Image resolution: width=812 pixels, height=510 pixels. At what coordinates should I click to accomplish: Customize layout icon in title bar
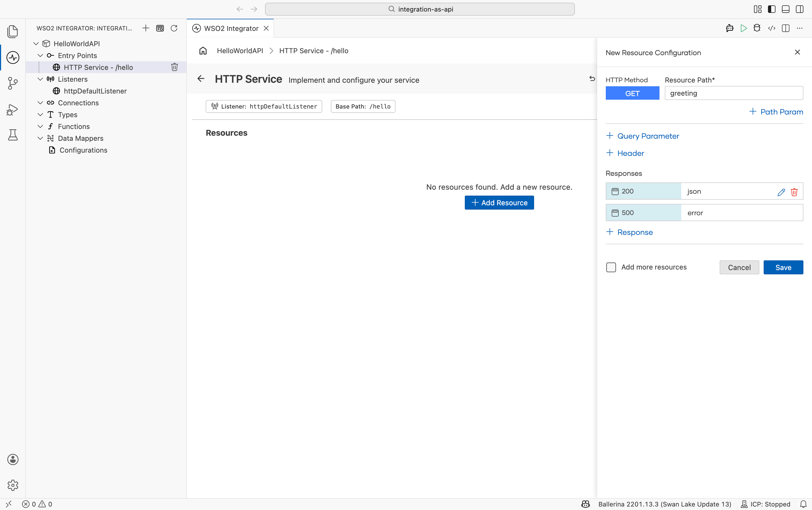click(758, 9)
